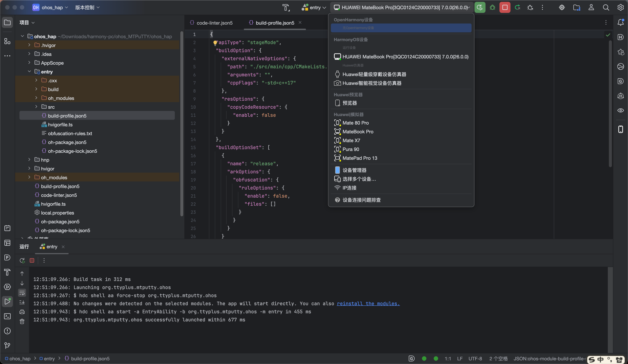The width and height of the screenshot is (628, 364).
Task: Click the ohos_hap breadcrumb in status bar
Action: click(x=18, y=358)
